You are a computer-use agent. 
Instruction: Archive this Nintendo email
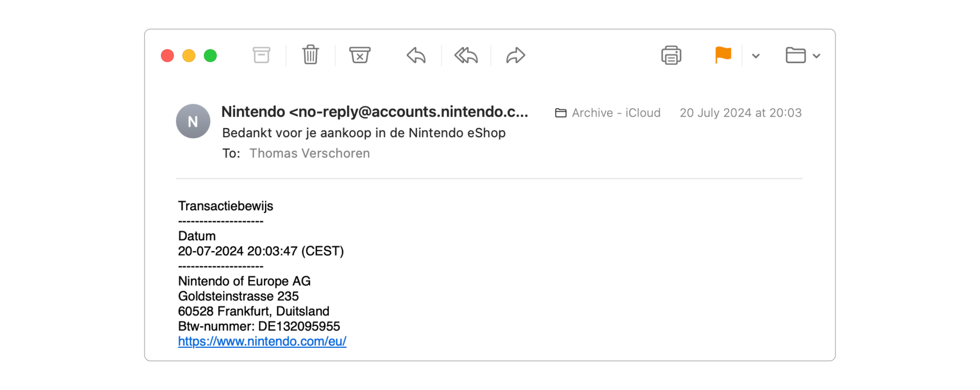coord(261,55)
